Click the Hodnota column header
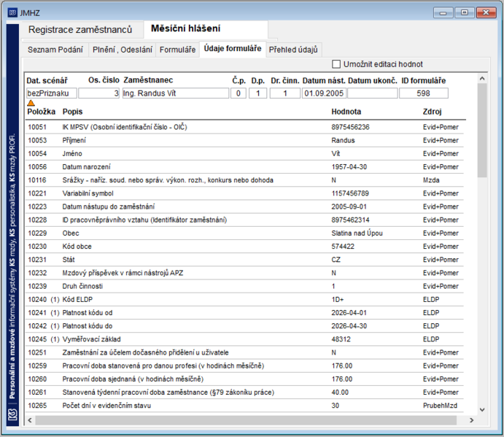The width and height of the screenshot is (504, 437). coord(346,112)
